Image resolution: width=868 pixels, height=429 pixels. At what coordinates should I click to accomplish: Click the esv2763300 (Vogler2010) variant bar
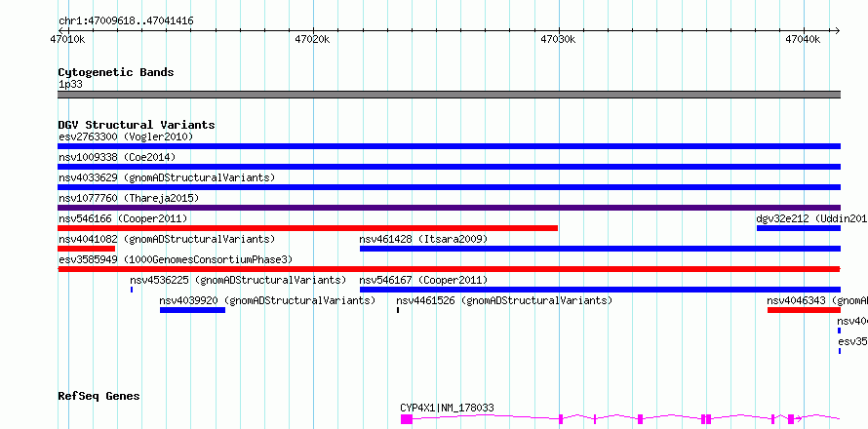tap(449, 146)
